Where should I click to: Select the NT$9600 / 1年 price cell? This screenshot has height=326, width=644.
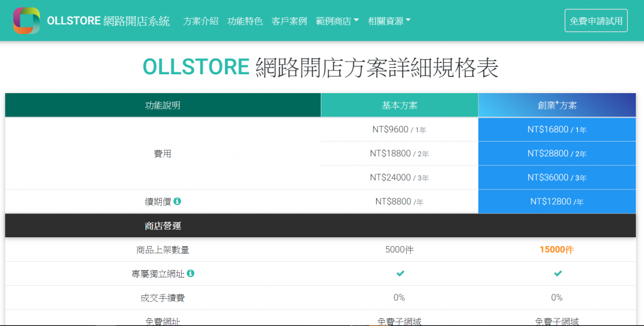(x=399, y=130)
